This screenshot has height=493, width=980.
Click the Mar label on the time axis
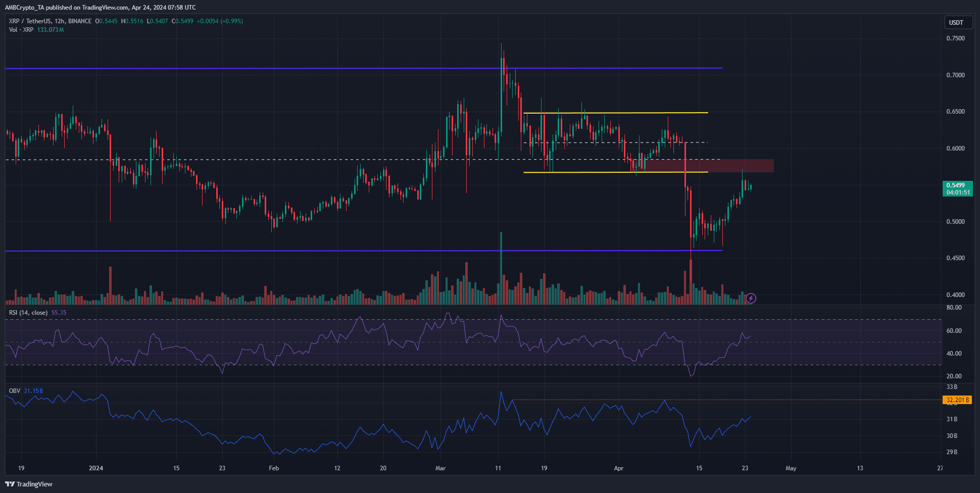[440, 468]
